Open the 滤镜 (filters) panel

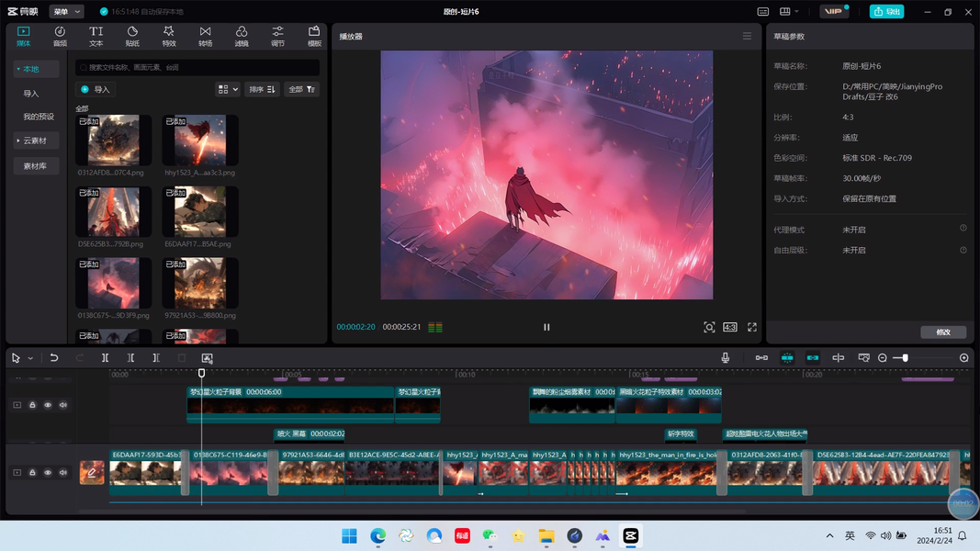(242, 36)
